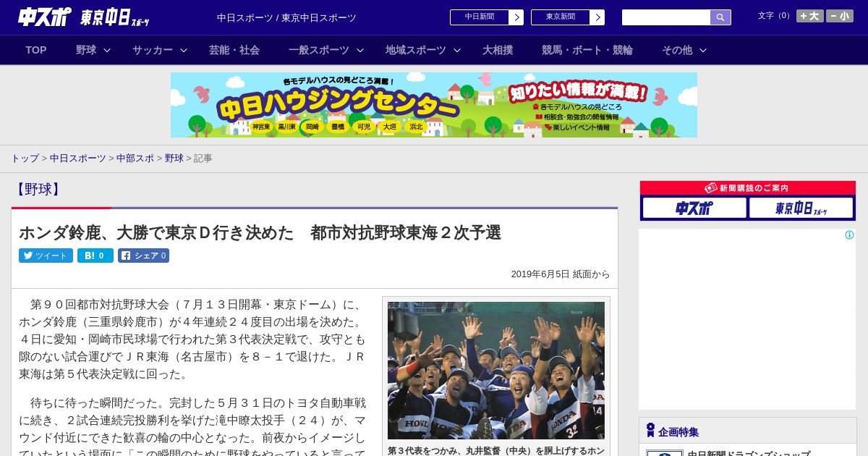Screen dimensions: 868x456
Task: Open the サッカー menu
Action: [x=153, y=50]
